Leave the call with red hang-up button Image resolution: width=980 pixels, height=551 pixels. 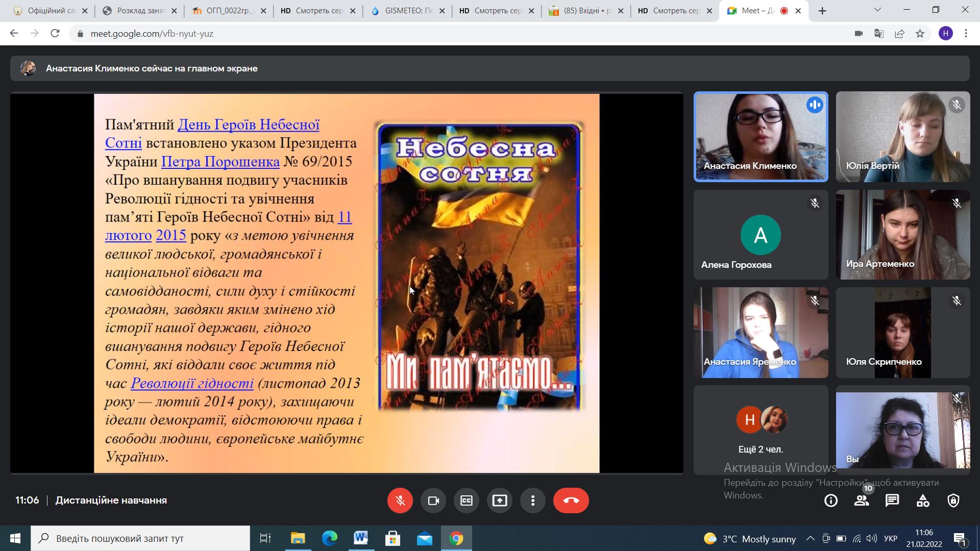coord(571,500)
